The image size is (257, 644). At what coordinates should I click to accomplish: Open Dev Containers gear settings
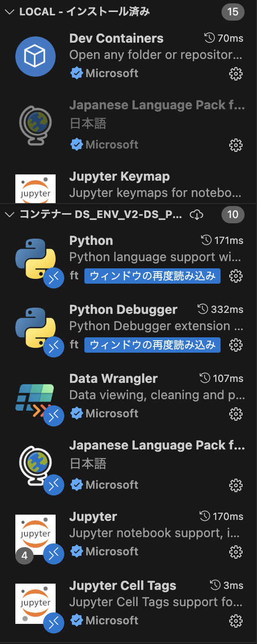coord(235,73)
